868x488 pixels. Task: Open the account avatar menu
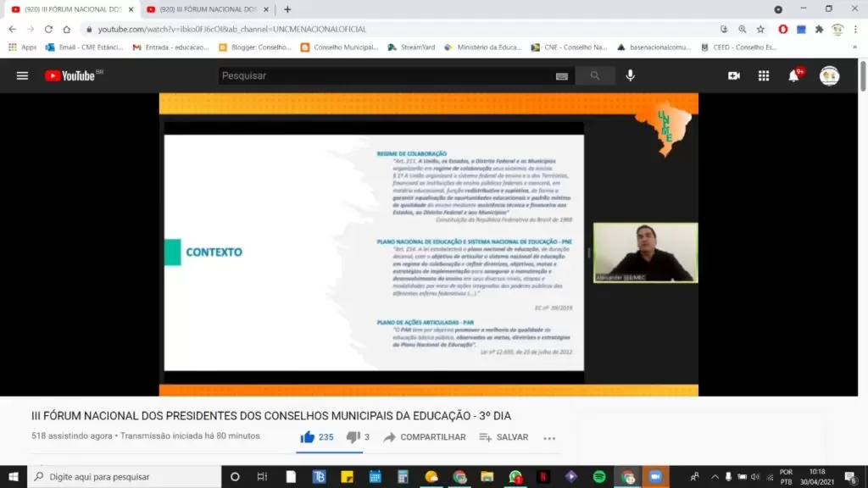(x=829, y=75)
